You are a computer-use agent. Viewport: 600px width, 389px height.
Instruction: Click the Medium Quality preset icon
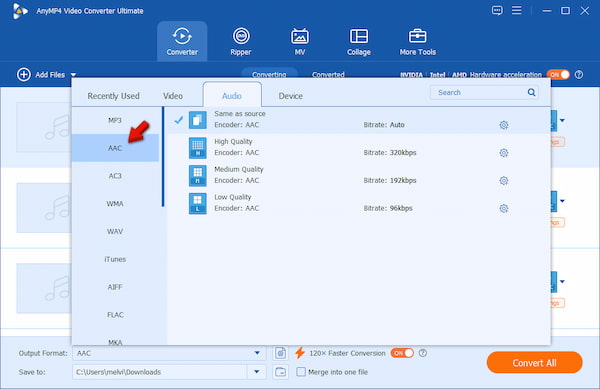[x=197, y=176]
